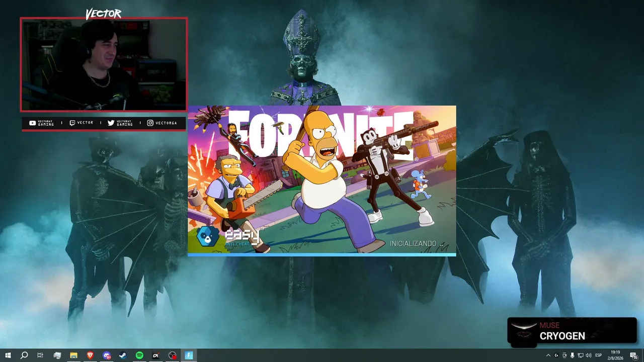The height and width of the screenshot is (362, 644).
Task: Open the taskbar clock and date
Action: pyautogui.click(x=616, y=355)
